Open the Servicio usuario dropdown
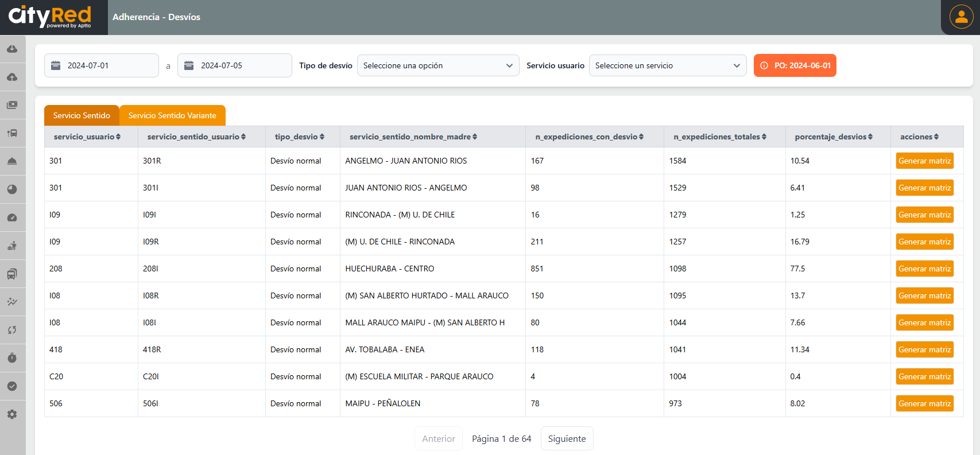 click(667, 65)
